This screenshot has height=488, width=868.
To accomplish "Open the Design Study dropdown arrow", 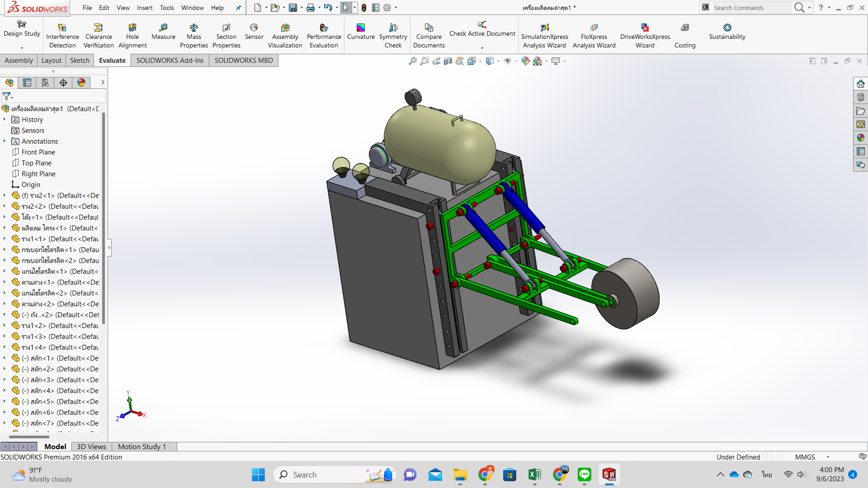I will pyautogui.click(x=22, y=48).
